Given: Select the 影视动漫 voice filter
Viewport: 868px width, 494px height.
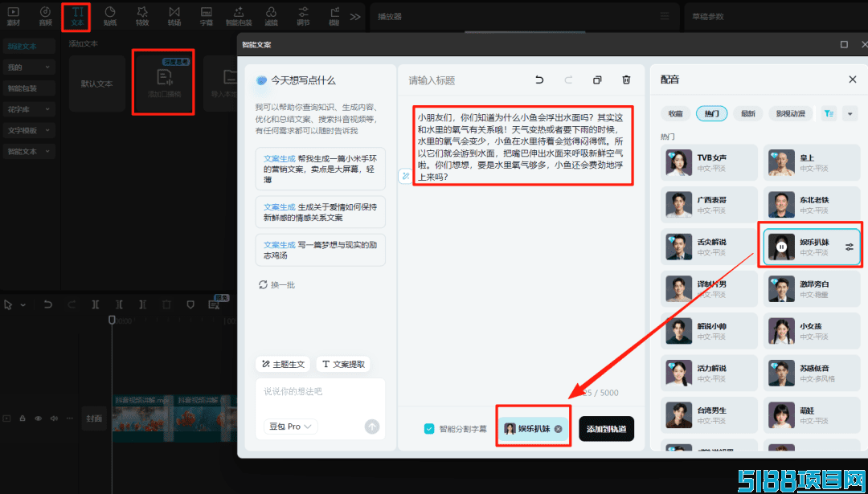Looking at the screenshot, I should tap(791, 113).
